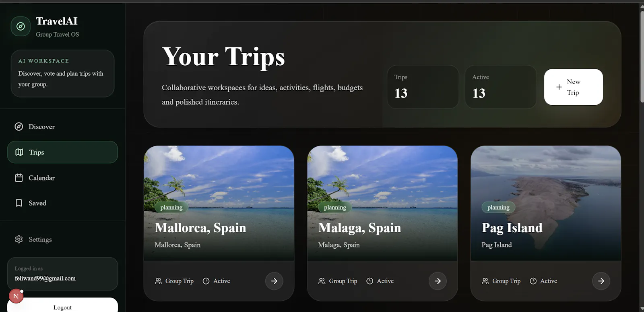Click the Discover compass icon in sidebar

pyautogui.click(x=19, y=127)
